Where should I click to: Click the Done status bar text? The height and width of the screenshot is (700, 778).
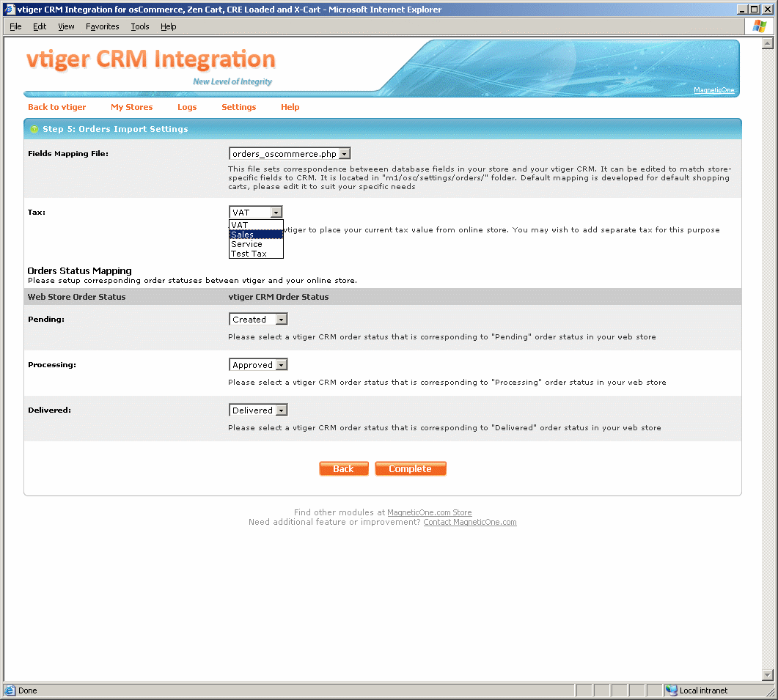click(x=28, y=690)
